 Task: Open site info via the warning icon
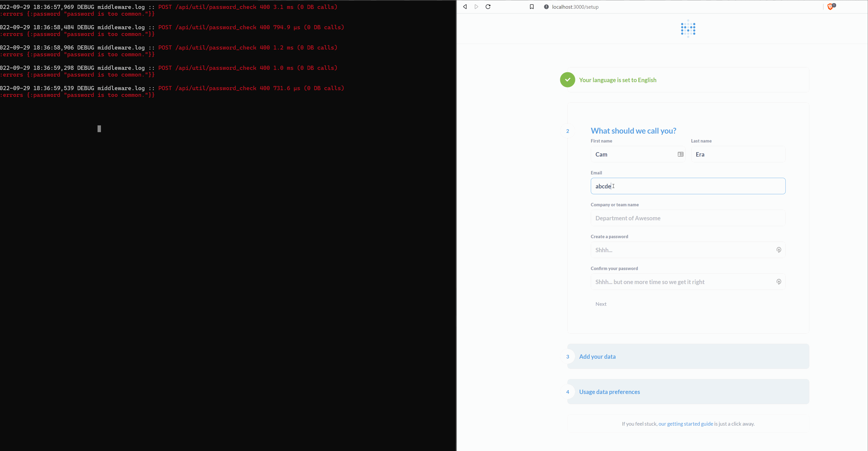click(546, 7)
